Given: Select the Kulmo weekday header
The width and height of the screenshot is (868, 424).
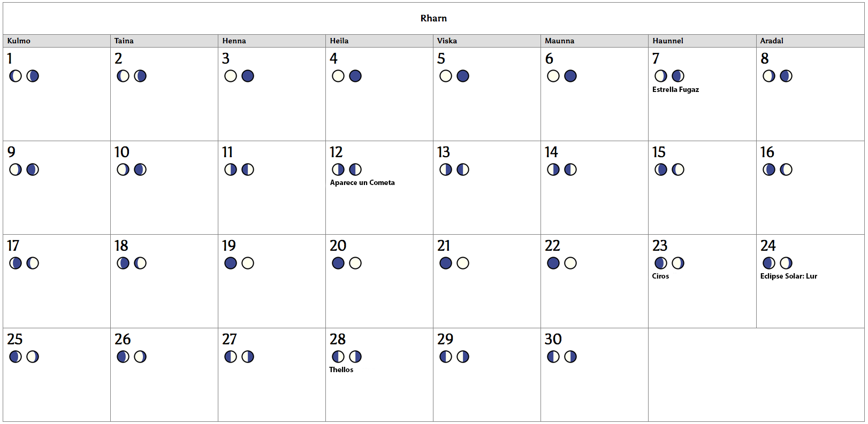Looking at the screenshot, I should pos(19,41).
